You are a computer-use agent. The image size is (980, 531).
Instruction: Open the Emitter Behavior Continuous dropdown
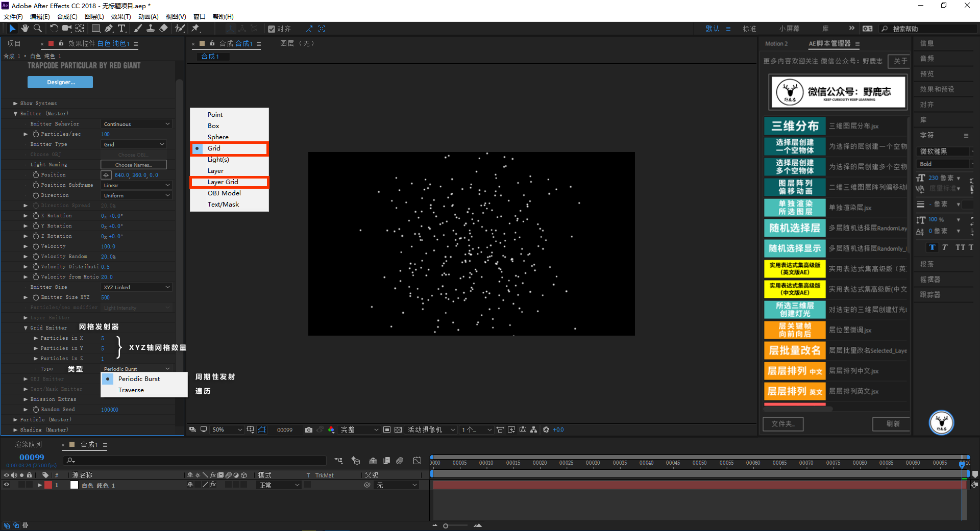pos(136,124)
